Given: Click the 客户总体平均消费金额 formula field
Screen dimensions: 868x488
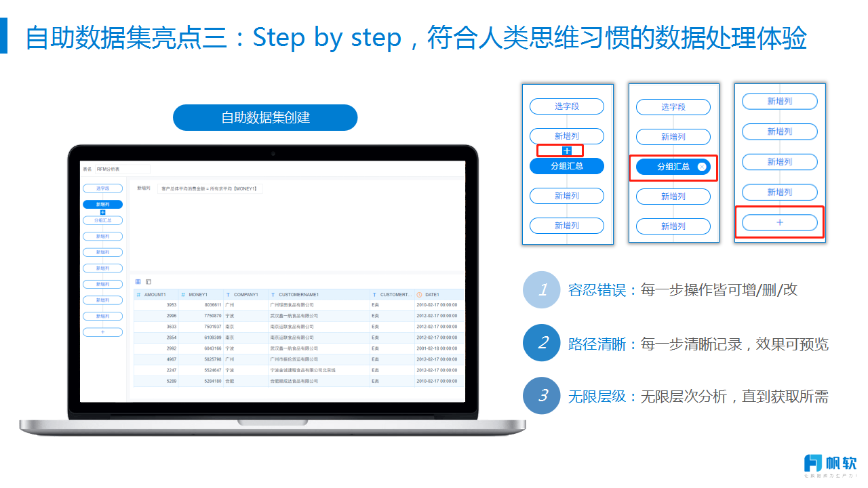Looking at the screenshot, I should 210,188.
